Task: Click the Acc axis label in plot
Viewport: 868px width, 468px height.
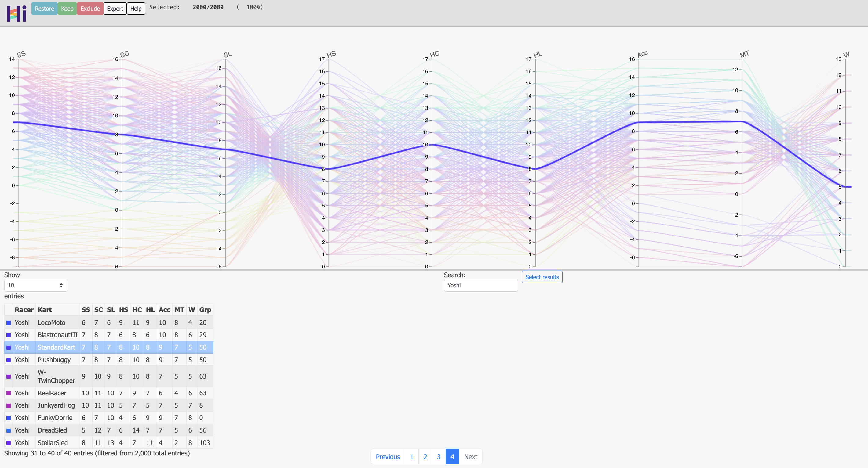Action: [642, 54]
